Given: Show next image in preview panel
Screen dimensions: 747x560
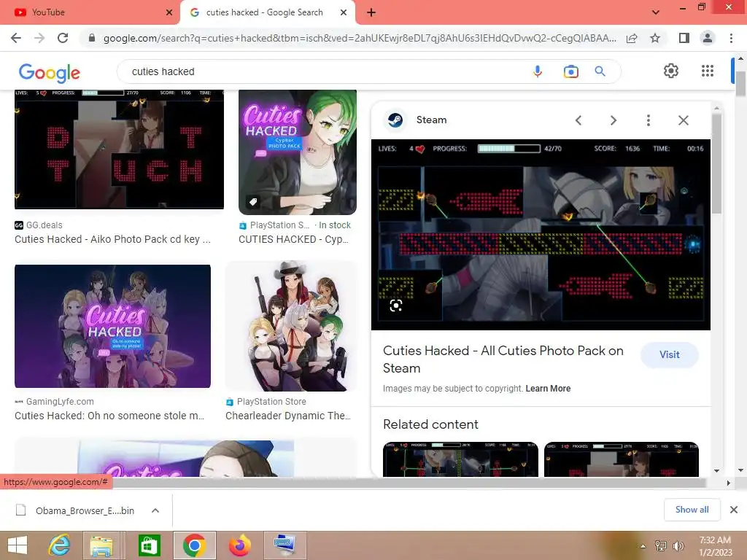Looking at the screenshot, I should pos(614,120).
